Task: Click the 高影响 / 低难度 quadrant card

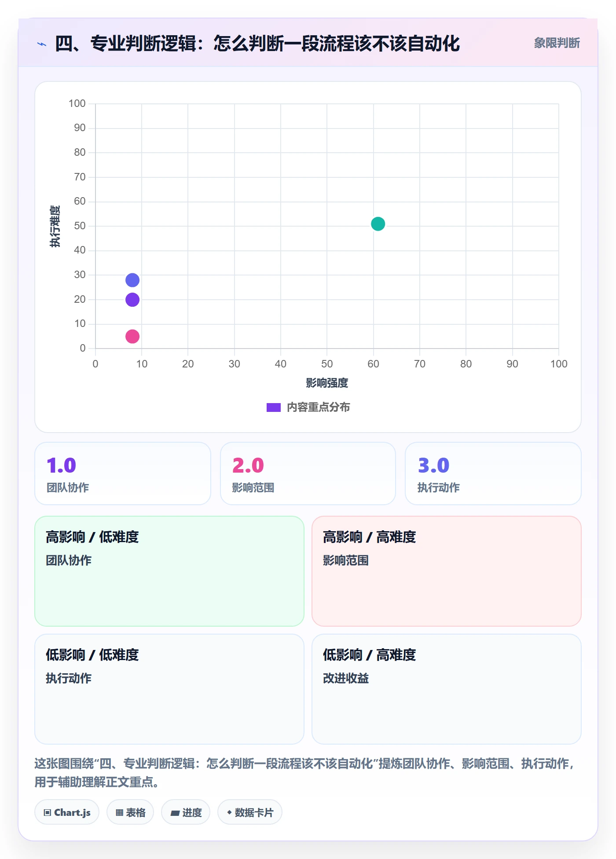Action: 169,571
